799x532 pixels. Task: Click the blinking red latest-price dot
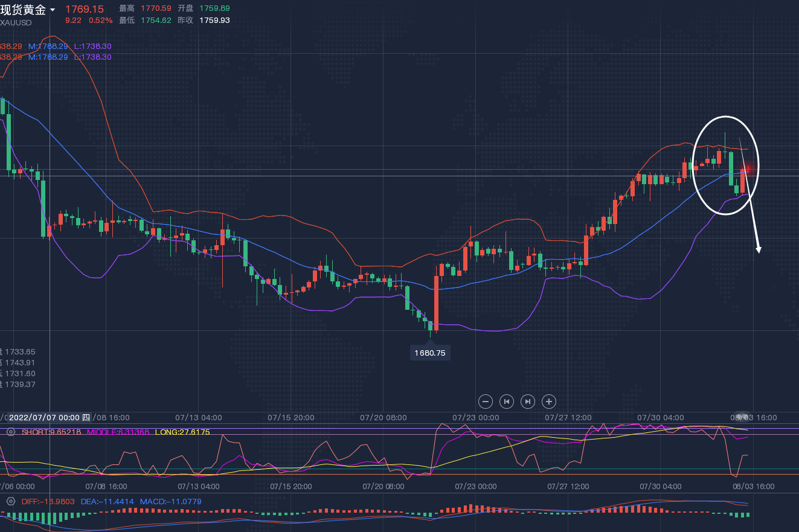(748, 168)
